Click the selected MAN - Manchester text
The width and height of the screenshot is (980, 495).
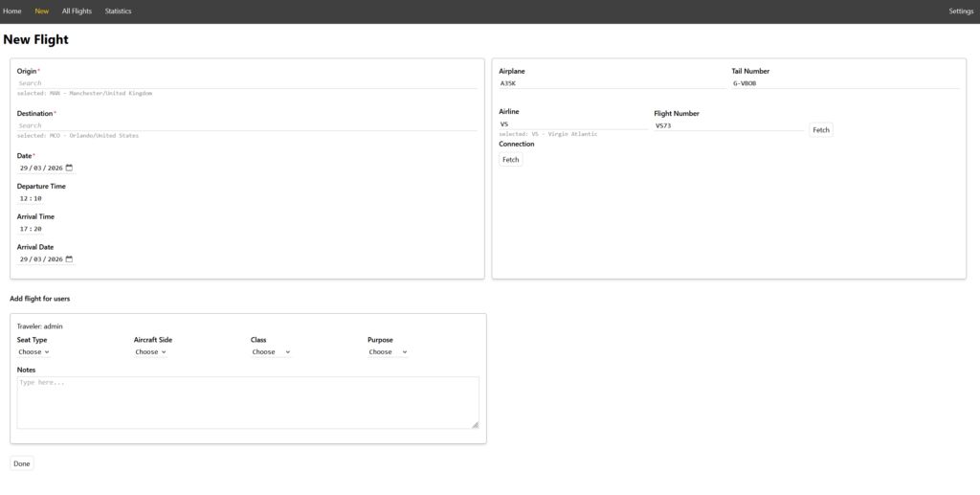pos(84,93)
